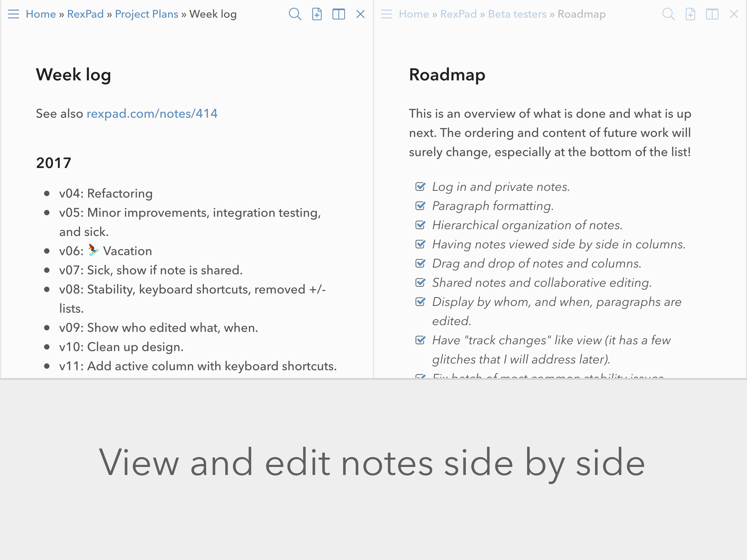Click 'v08: Stability, keyboard shortcuts' item
The height and width of the screenshot is (560, 747).
(192, 299)
